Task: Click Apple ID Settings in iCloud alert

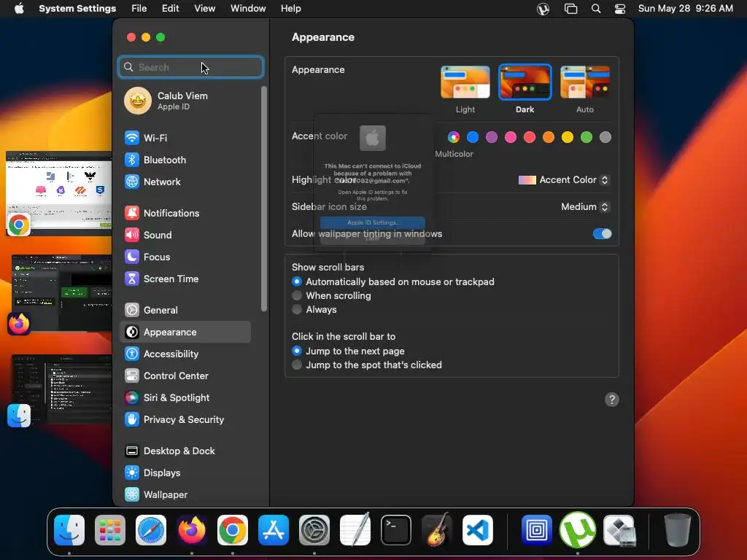Action: click(x=372, y=222)
